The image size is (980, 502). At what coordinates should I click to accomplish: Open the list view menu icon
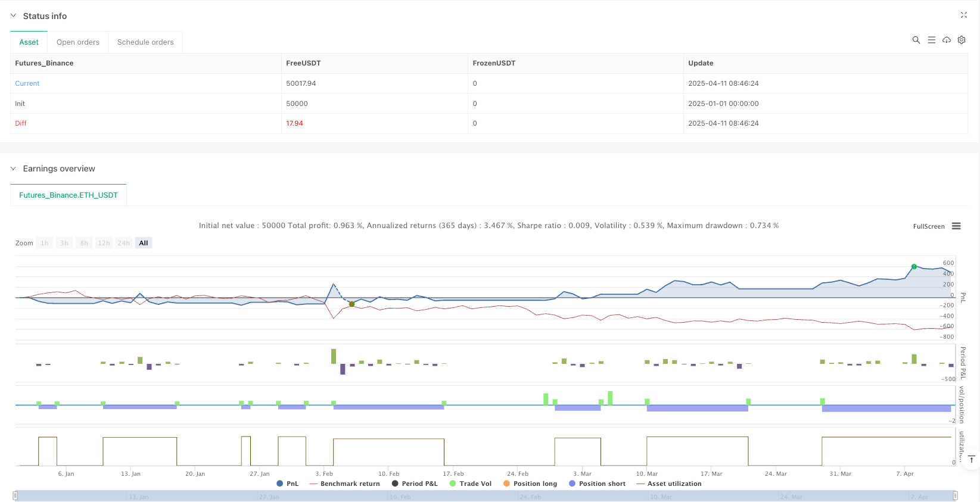(931, 40)
